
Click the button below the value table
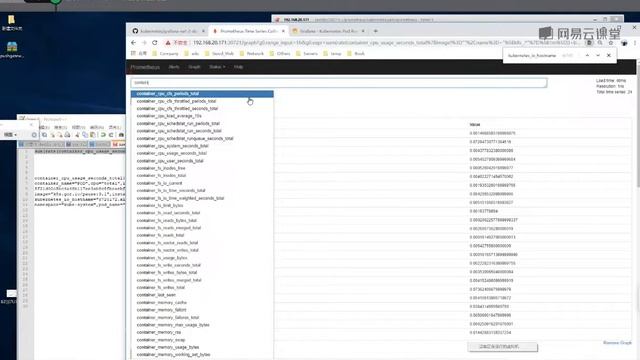coord(502,347)
